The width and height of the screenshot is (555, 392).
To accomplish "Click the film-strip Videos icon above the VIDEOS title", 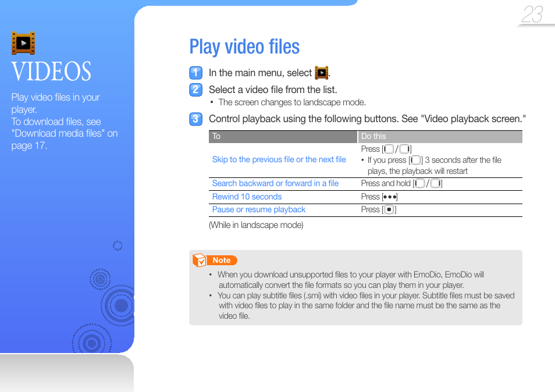I will click(x=23, y=43).
